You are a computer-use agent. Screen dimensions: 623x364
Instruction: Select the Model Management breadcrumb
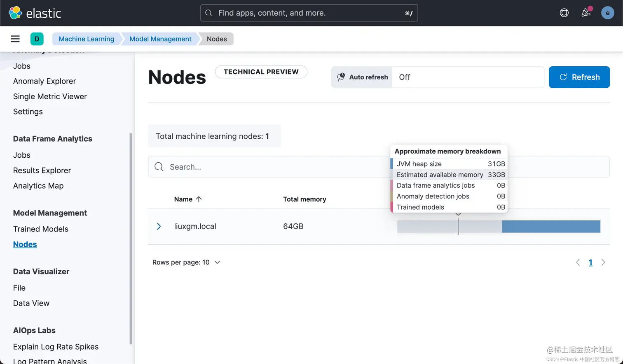point(160,39)
